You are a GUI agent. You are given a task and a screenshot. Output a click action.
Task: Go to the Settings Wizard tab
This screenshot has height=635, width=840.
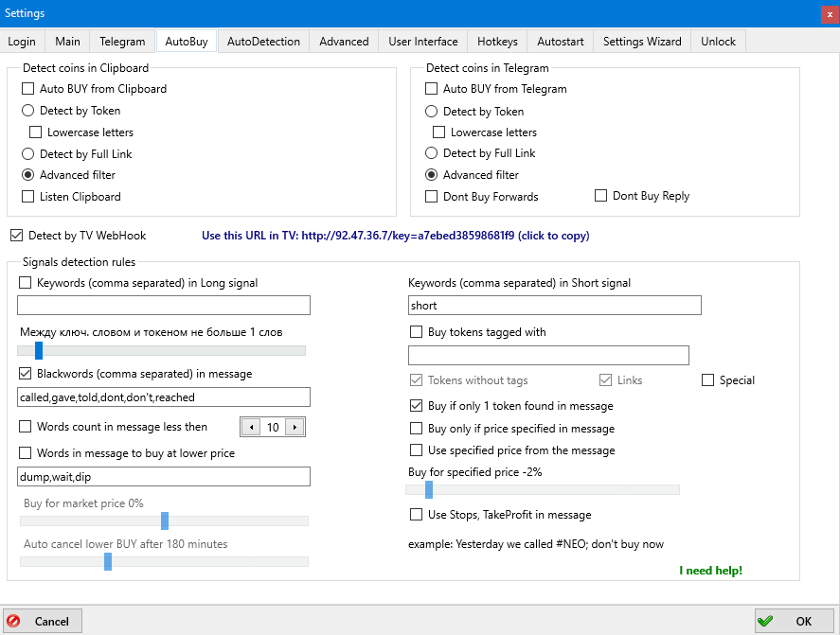[x=641, y=42]
